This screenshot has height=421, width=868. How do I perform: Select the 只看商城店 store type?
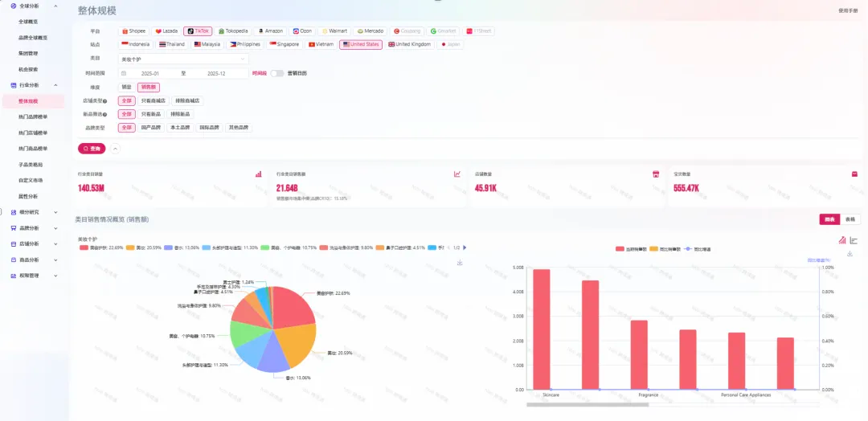(x=153, y=101)
